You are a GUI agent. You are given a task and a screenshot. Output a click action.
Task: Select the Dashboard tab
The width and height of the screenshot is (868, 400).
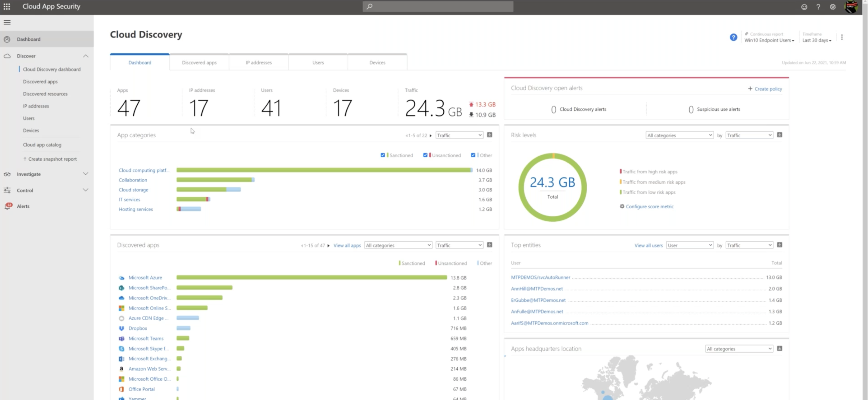pos(140,62)
